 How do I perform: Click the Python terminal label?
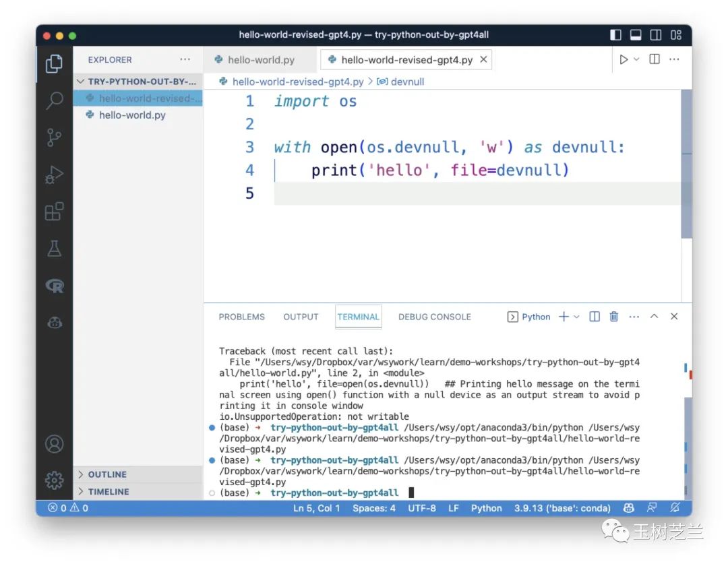coord(529,317)
